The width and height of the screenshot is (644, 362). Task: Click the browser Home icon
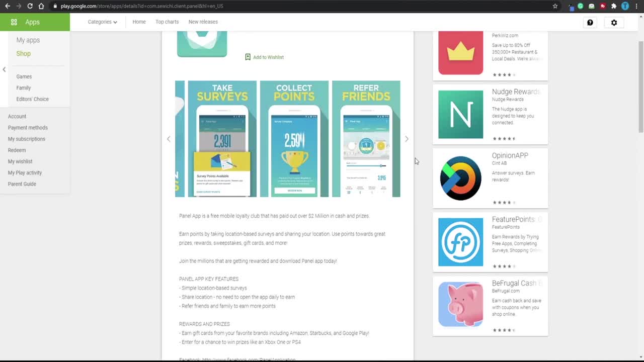pos(41,6)
